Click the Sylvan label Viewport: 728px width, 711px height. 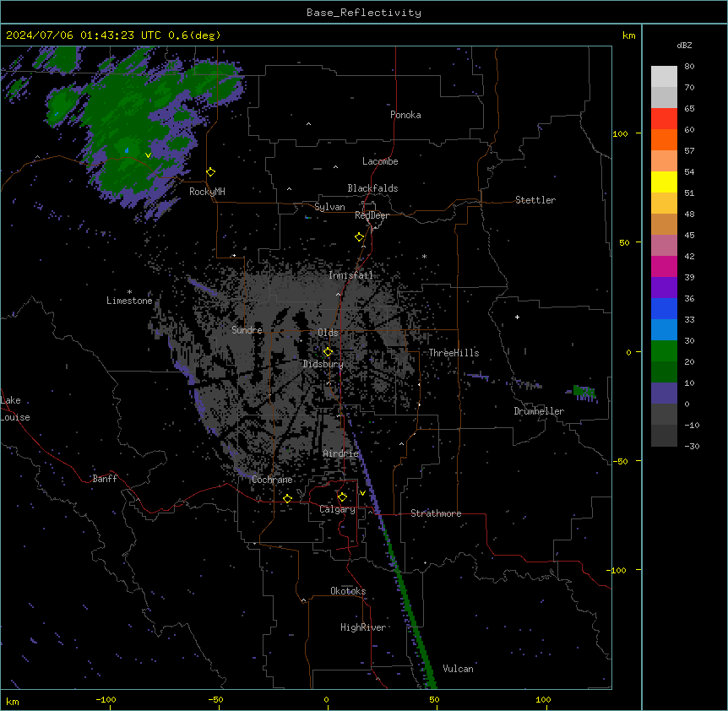click(x=329, y=207)
